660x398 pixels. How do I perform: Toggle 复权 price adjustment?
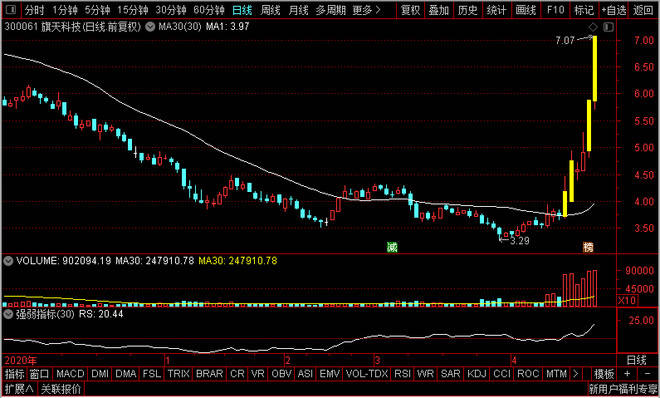[410, 10]
